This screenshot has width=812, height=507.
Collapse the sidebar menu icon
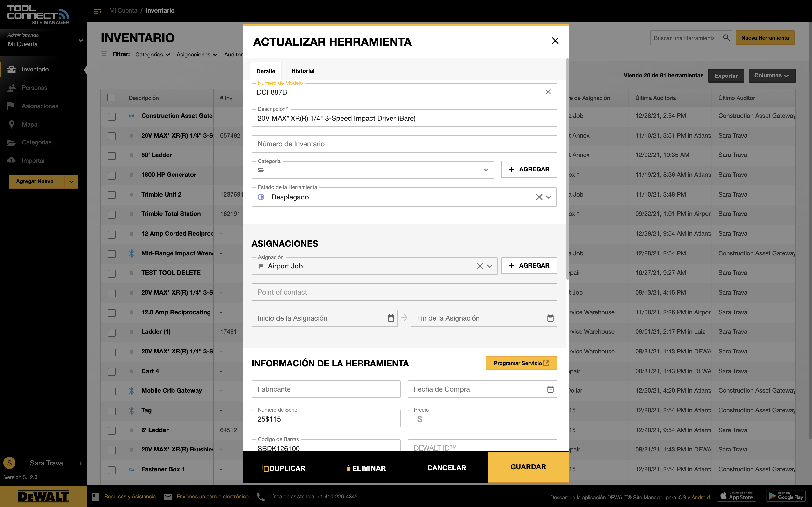coord(97,11)
